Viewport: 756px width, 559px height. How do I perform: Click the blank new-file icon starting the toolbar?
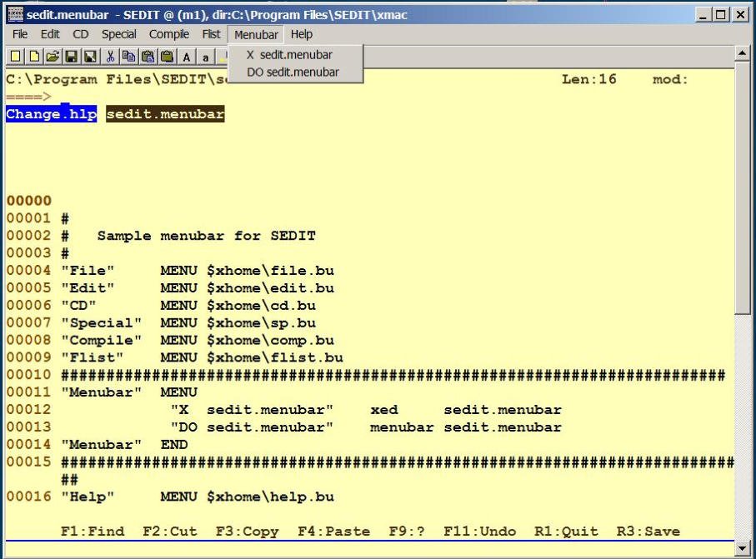[x=15, y=57]
